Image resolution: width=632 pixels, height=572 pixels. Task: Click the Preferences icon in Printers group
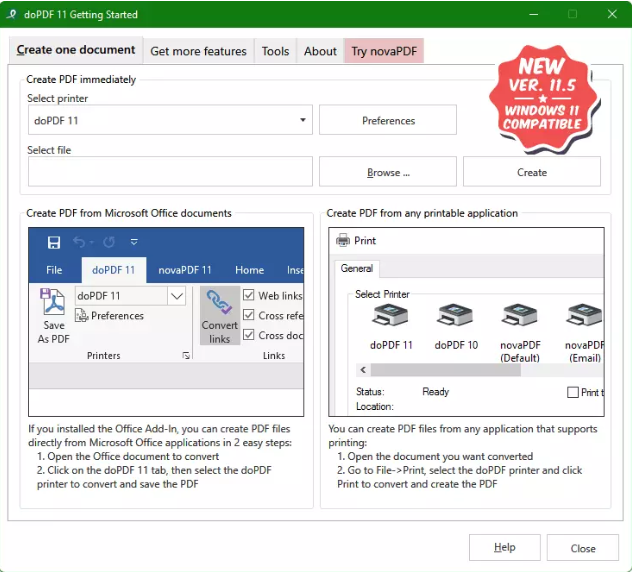[x=81, y=315]
